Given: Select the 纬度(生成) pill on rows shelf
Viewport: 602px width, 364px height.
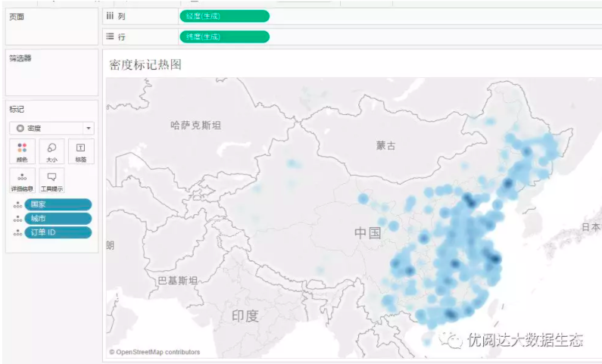Looking at the screenshot, I should [224, 36].
